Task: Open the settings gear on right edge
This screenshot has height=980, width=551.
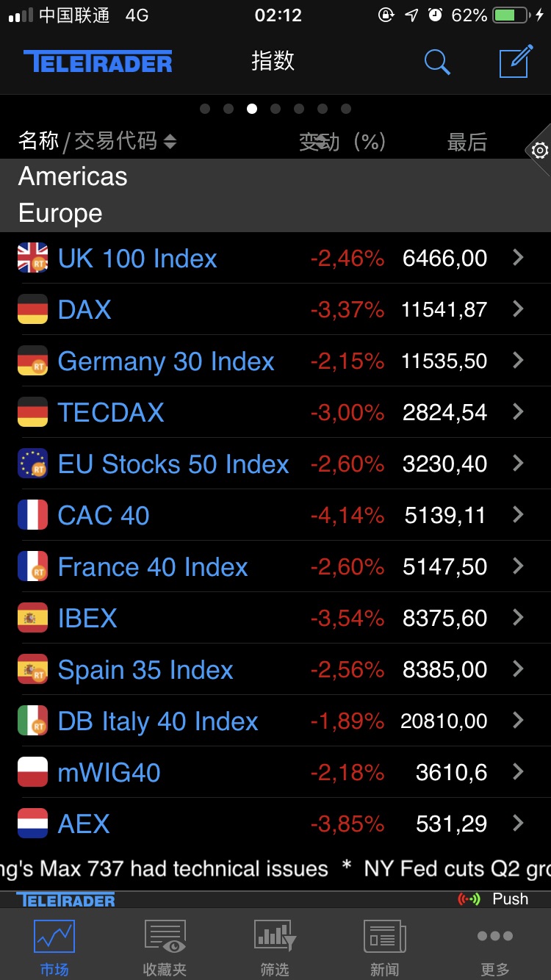Action: [539, 151]
